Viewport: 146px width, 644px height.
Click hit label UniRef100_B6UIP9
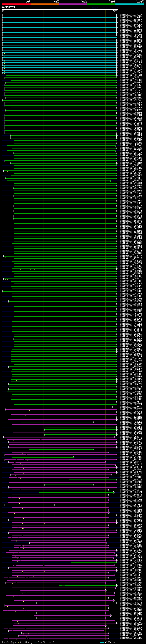131,379
